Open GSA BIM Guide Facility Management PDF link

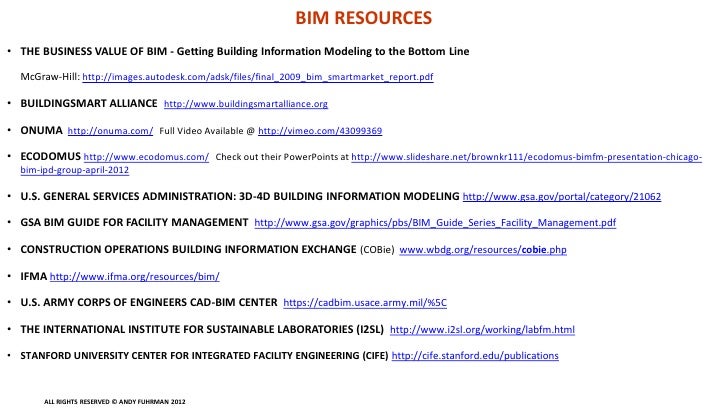click(435, 223)
